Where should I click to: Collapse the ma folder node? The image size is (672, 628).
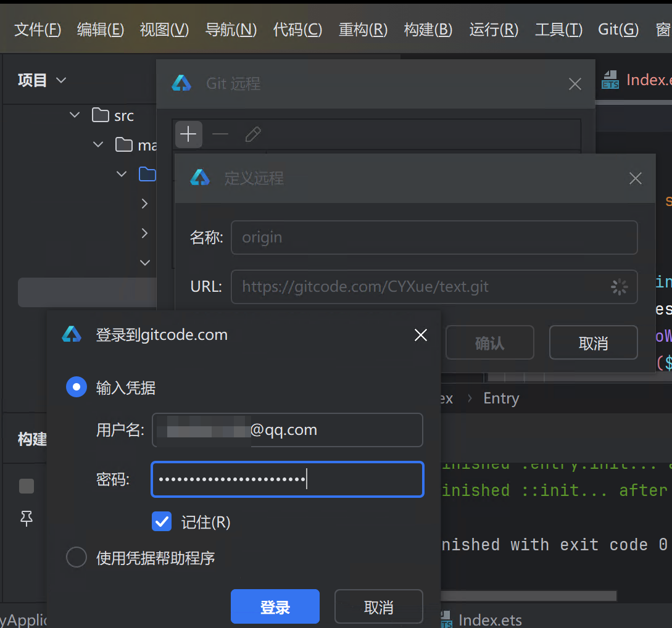pos(98,145)
